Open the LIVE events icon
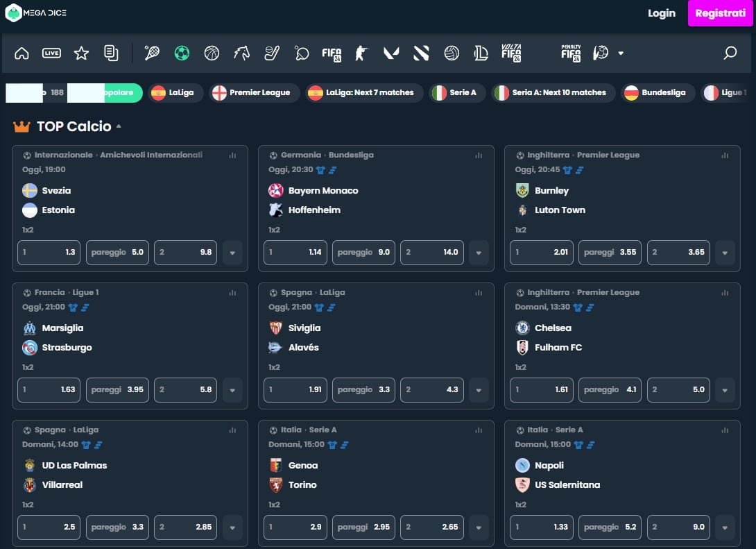The image size is (756, 549). [x=51, y=53]
